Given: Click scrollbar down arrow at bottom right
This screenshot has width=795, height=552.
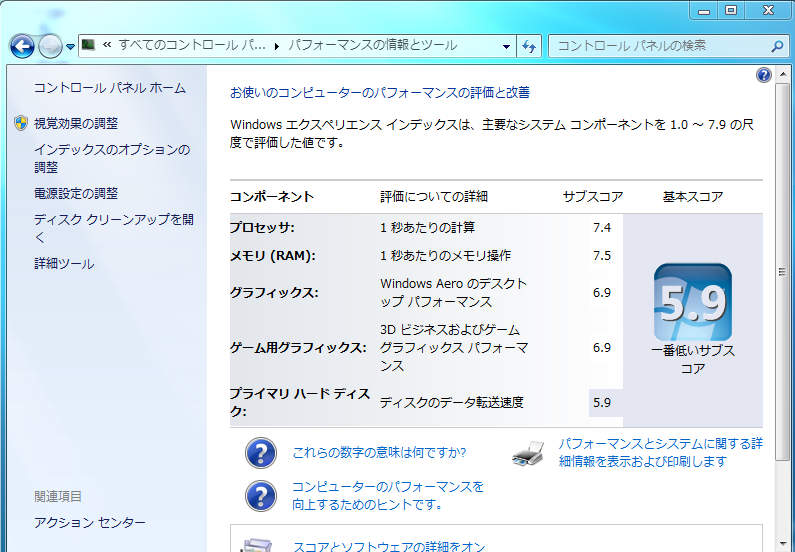Looking at the screenshot, I should (x=782, y=545).
